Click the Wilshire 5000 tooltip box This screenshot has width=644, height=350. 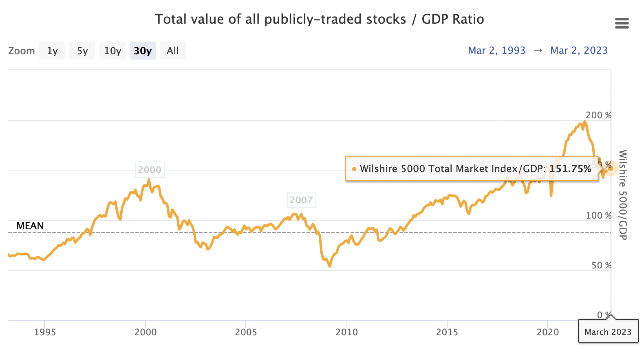(471, 169)
